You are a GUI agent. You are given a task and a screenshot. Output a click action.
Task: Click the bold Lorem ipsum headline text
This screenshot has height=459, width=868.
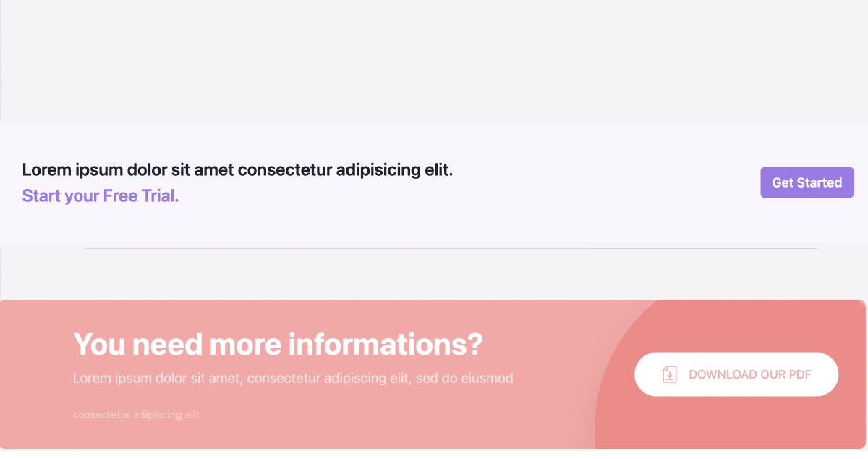pos(237,169)
